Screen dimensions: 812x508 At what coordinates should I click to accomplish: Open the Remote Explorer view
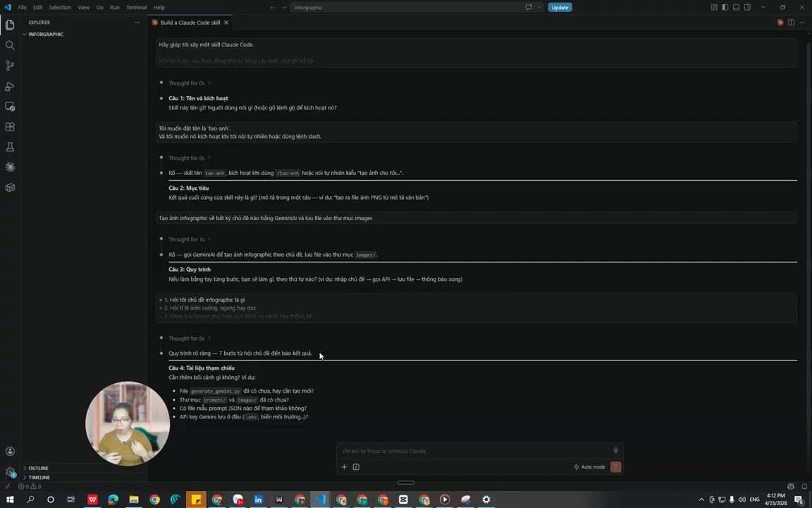[10, 107]
